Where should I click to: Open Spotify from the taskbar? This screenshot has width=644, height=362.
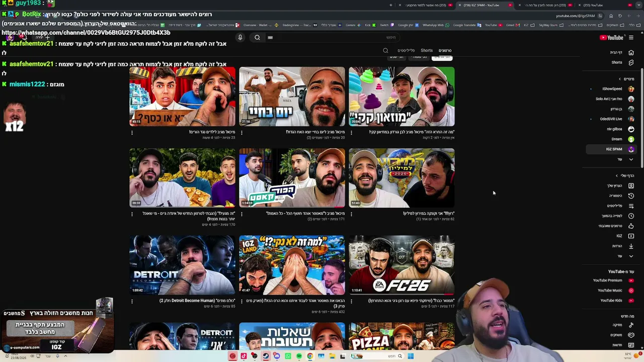(299, 356)
